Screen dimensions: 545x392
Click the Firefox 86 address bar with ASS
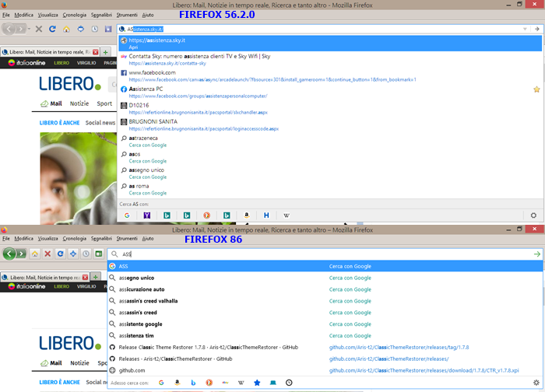pyautogui.click(x=325, y=254)
